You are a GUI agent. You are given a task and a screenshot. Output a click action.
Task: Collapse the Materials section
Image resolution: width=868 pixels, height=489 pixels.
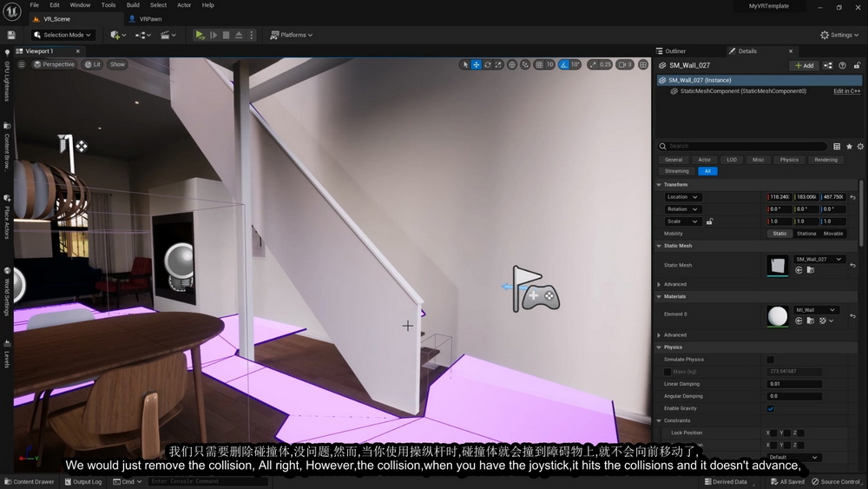pyautogui.click(x=659, y=297)
